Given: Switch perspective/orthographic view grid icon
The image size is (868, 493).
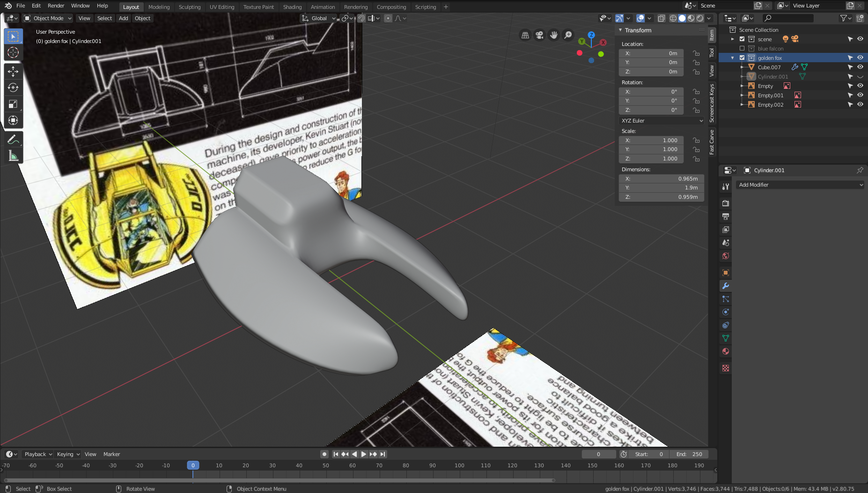Looking at the screenshot, I should 525,35.
